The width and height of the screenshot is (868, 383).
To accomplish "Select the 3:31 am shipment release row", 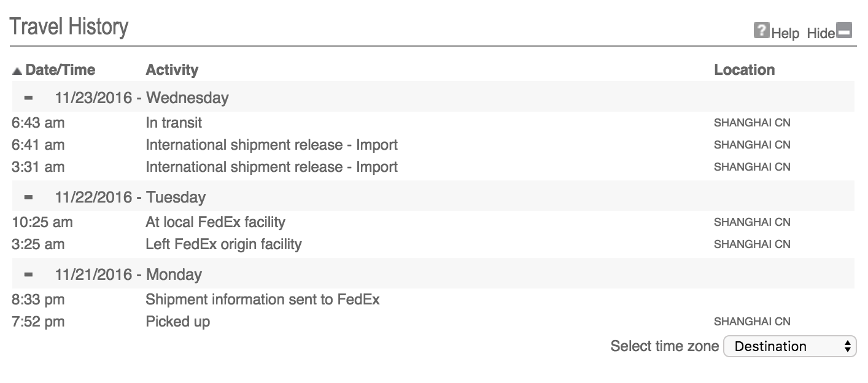I will click(x=432, y=167).
